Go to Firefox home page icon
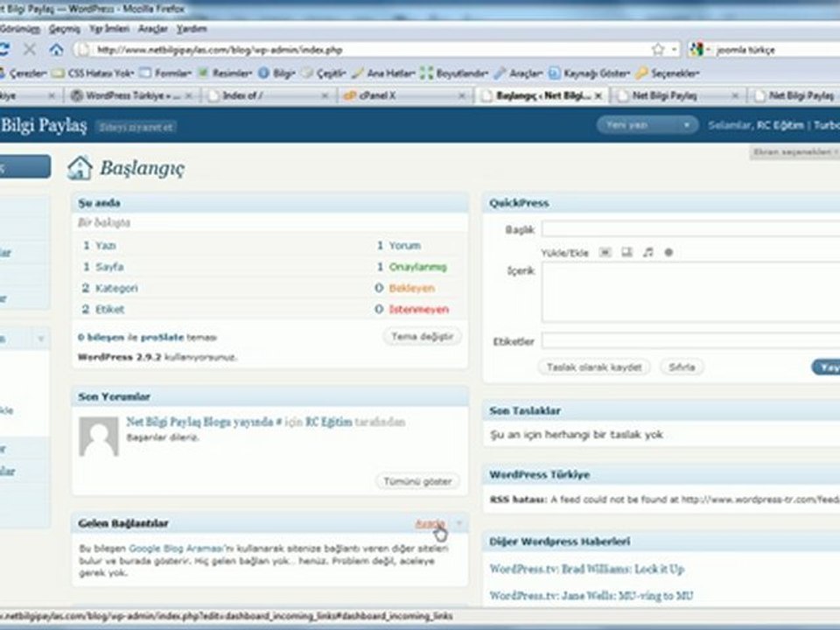The width and height of the screenshot is (840, 630). tap(56, 50)
